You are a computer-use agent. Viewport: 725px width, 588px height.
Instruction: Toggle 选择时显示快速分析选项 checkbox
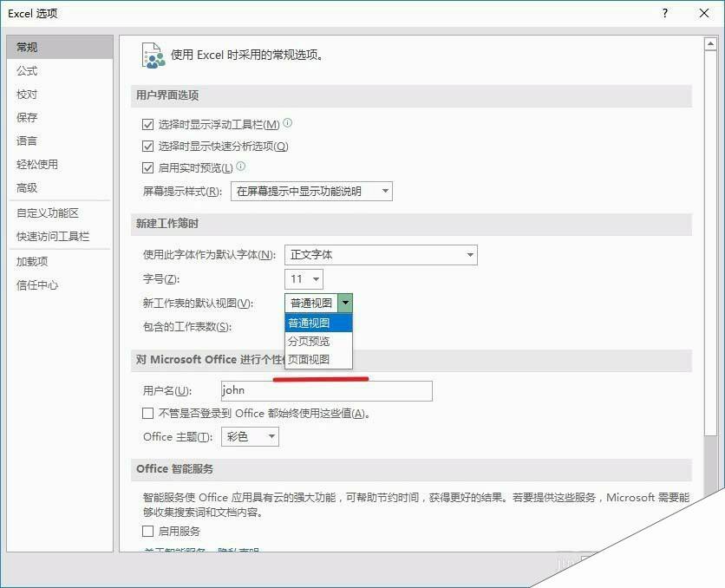pos(147,146)
